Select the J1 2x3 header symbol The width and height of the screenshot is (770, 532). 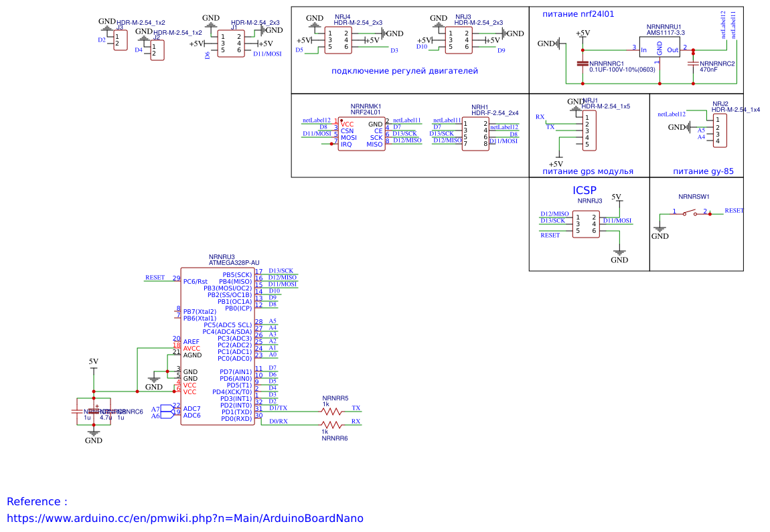(231, 43)
